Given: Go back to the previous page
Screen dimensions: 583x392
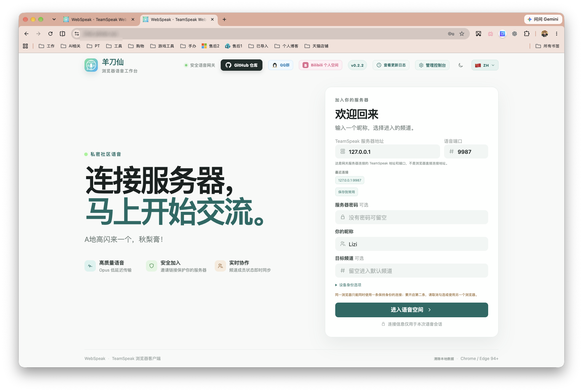Looking at the screenshot, I should coord(26,34).
